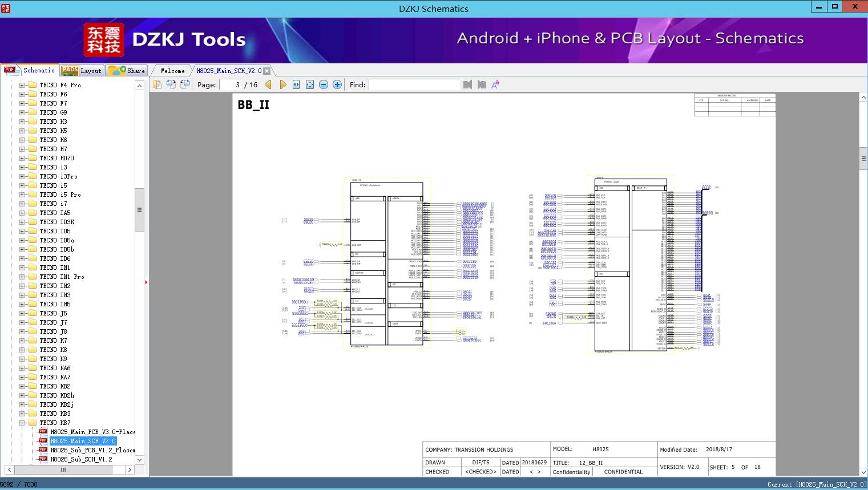Collapse the TECNO KB7 folder

point(22,423)
